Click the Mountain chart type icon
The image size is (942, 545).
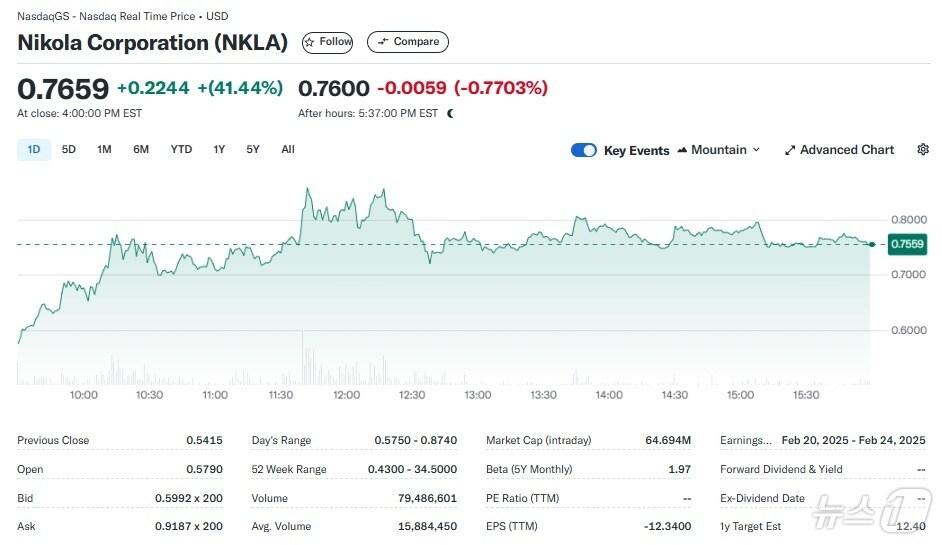point(682,150)
